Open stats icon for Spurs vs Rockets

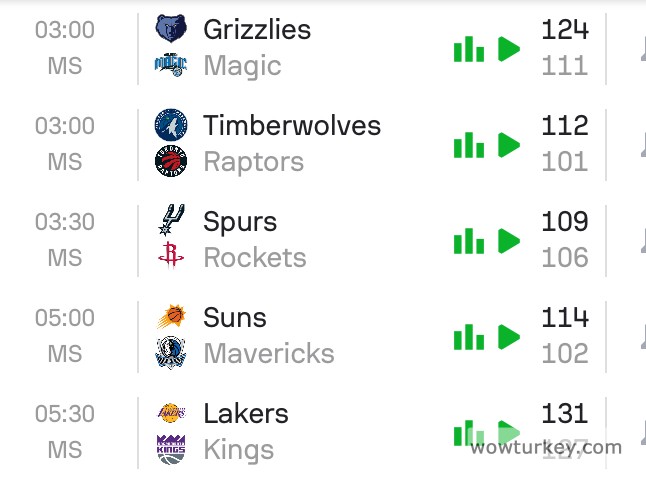tap(468, 241)
